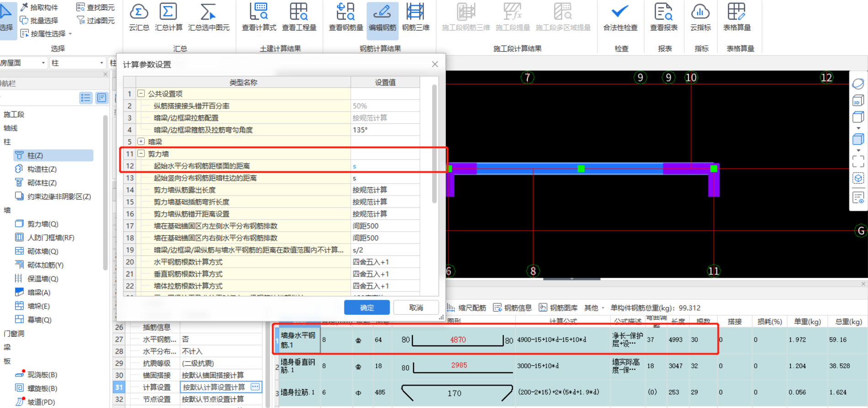
Task: Click 查找图元 tool
Action: [95, 7]
